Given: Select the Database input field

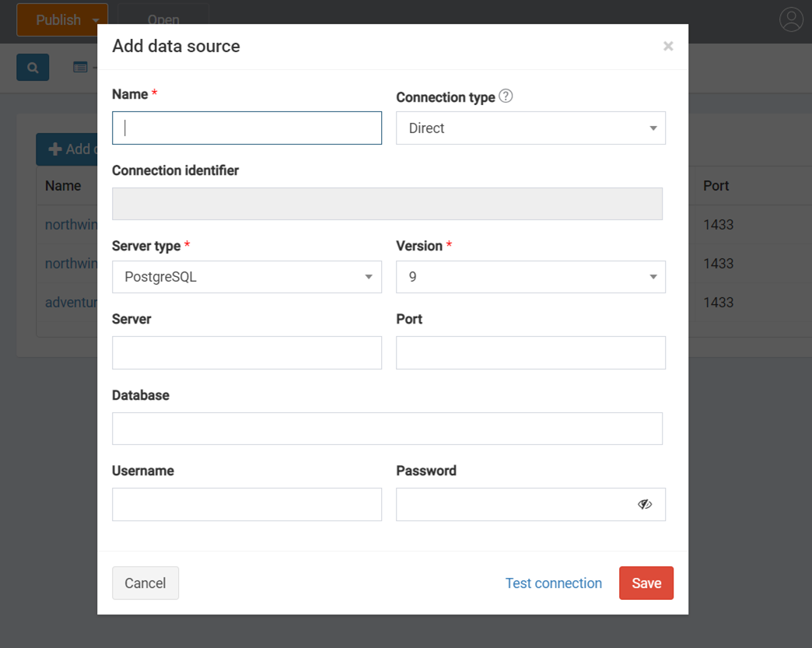Looking at the screenshot, I should point(387,429).
